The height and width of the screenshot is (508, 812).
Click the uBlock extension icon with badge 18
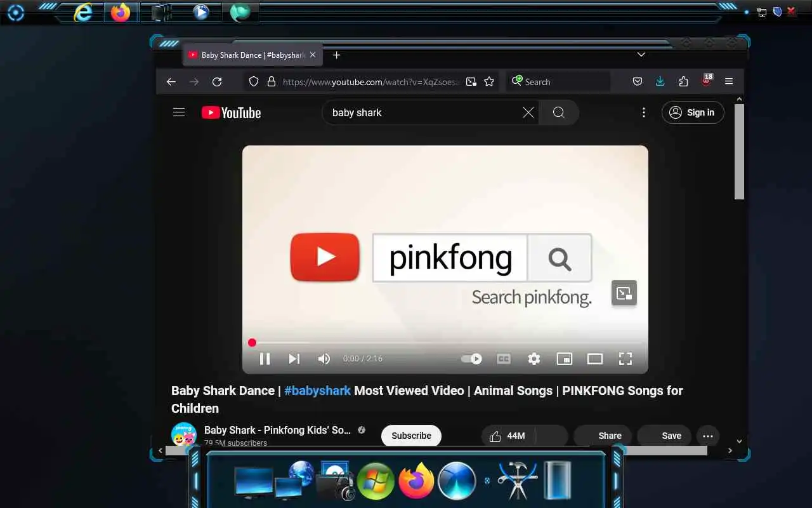(x=707, y=81)
